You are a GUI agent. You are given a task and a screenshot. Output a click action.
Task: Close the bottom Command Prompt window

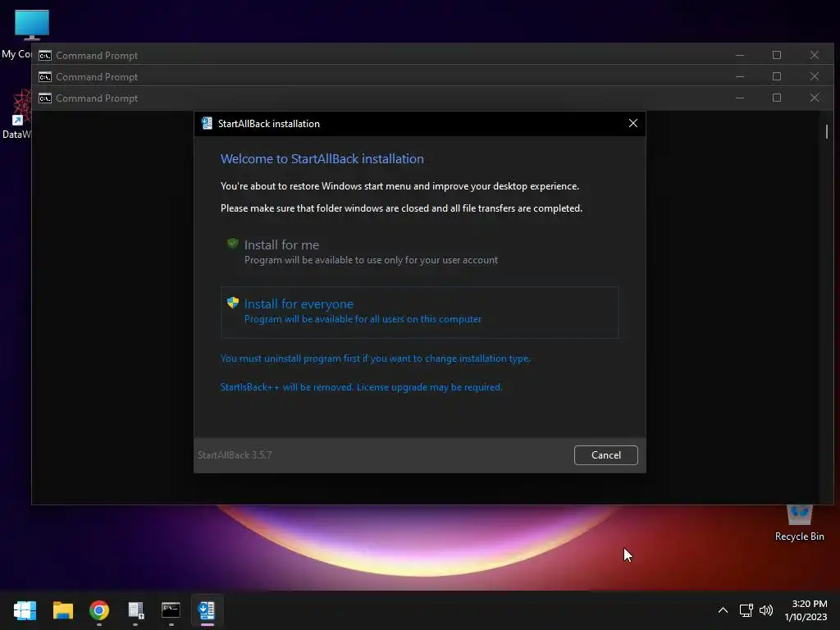tap(815, 98)
